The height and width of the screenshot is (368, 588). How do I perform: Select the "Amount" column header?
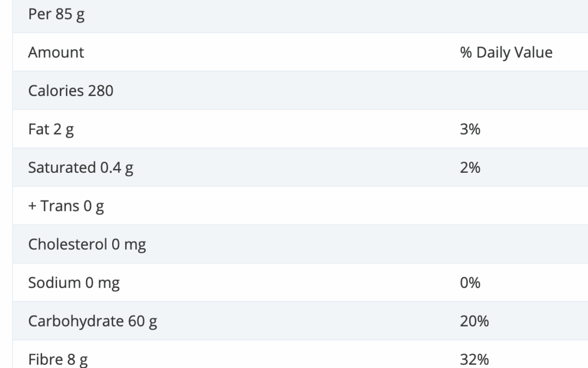click(56, 52)
